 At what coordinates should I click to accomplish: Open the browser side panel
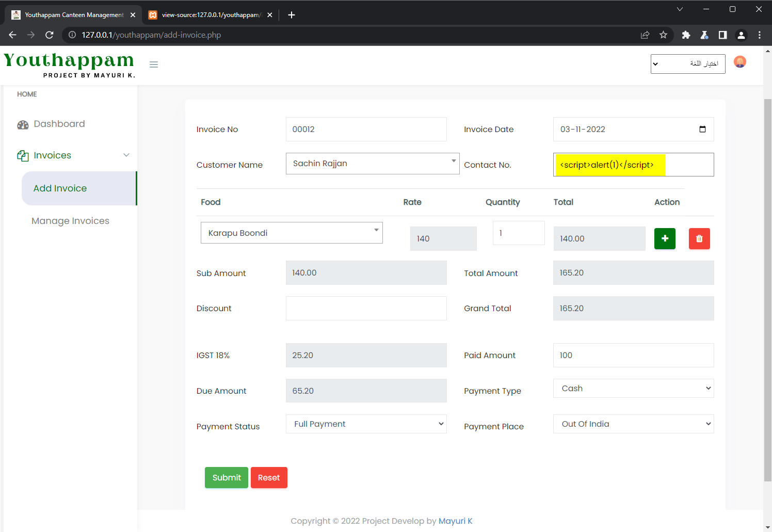pyautogui.click(x=723, y=35)
